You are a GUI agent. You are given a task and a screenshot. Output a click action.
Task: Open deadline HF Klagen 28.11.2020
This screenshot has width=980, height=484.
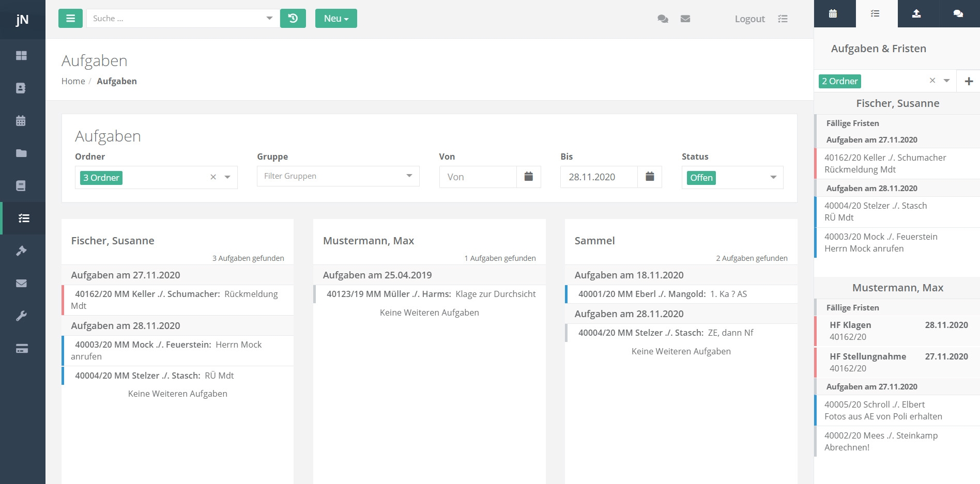tap(897, 331)
